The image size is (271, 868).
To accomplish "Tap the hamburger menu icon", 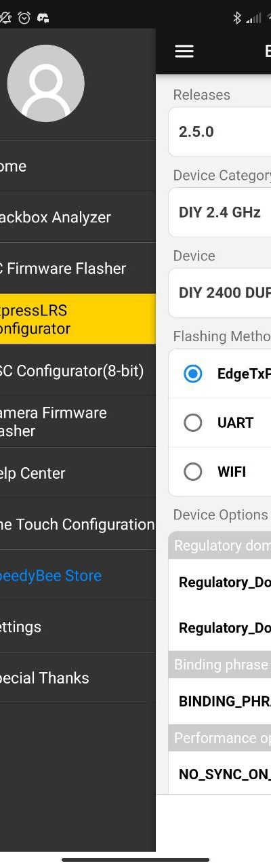I will coord(184,51).
